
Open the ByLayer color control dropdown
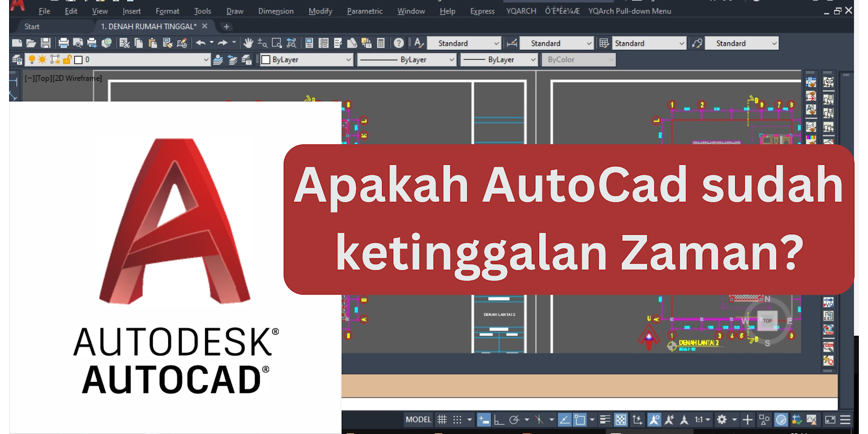[x=307, y=60]
